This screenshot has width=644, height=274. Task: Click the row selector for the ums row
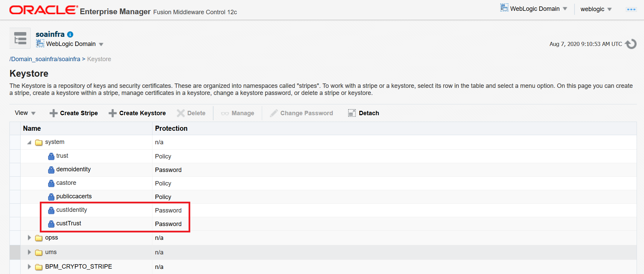pyautogui.click(x=15, y=252)
